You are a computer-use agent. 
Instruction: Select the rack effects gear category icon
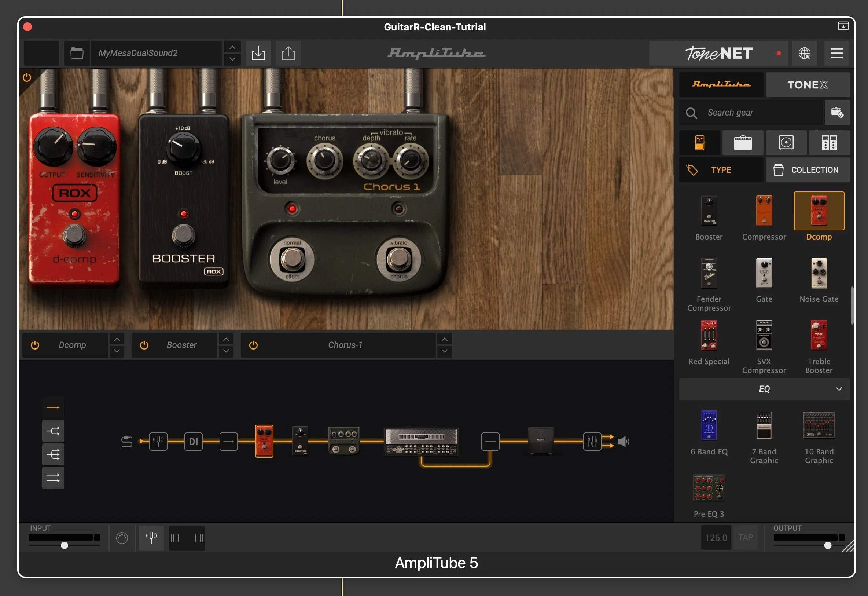pyautogui.click(x=830, y=143)
